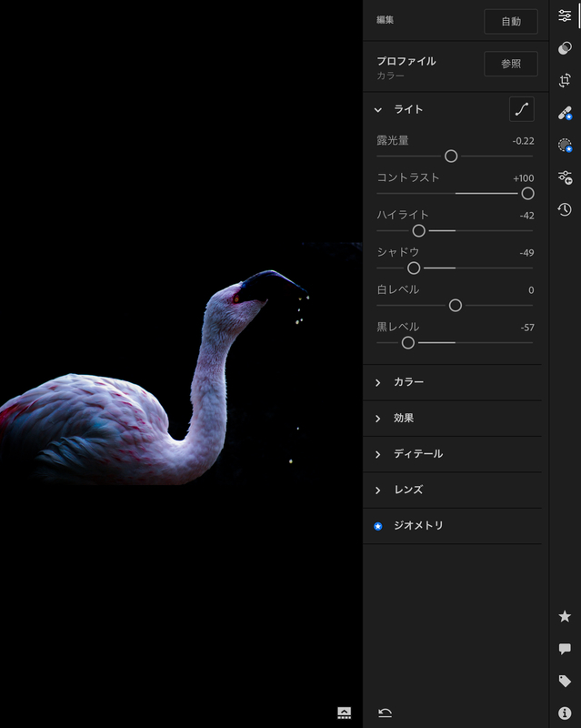Click the 白レベル value 0
581x728 pixels.
point(531,290)
